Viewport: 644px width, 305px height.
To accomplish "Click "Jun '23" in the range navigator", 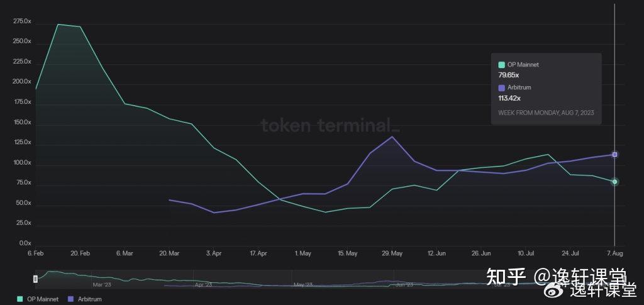I will (404, 284).
